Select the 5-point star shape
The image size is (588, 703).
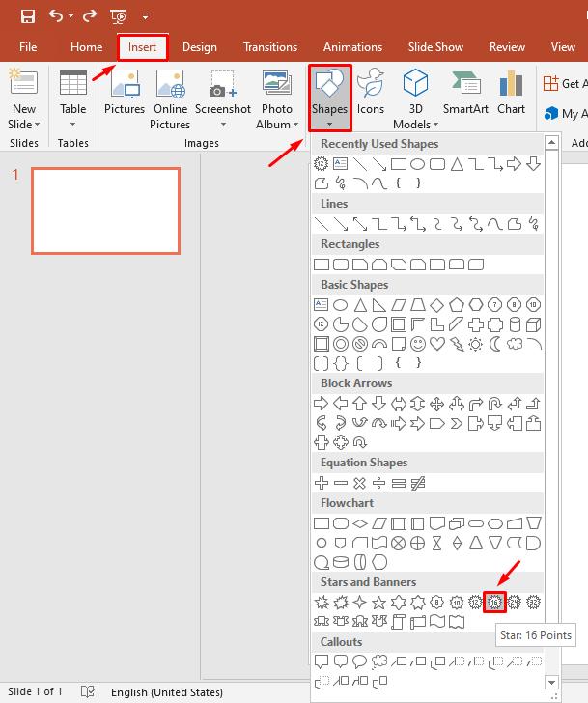click(379, 603)
